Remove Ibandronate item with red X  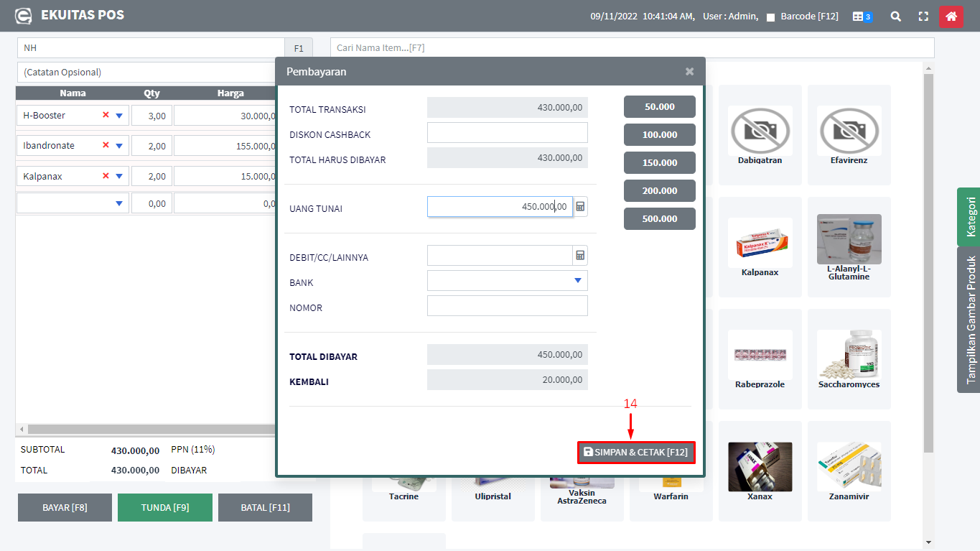click(x=106, y=145)
